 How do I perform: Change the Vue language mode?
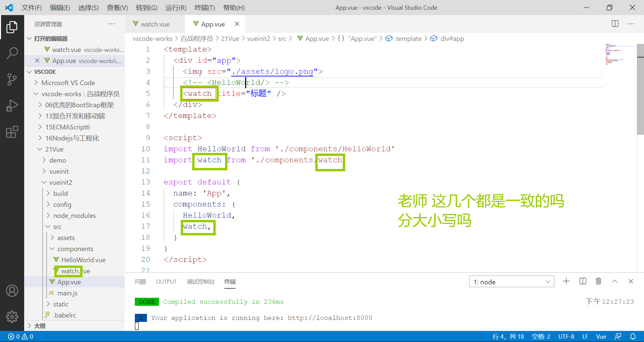tap(601, 336)
